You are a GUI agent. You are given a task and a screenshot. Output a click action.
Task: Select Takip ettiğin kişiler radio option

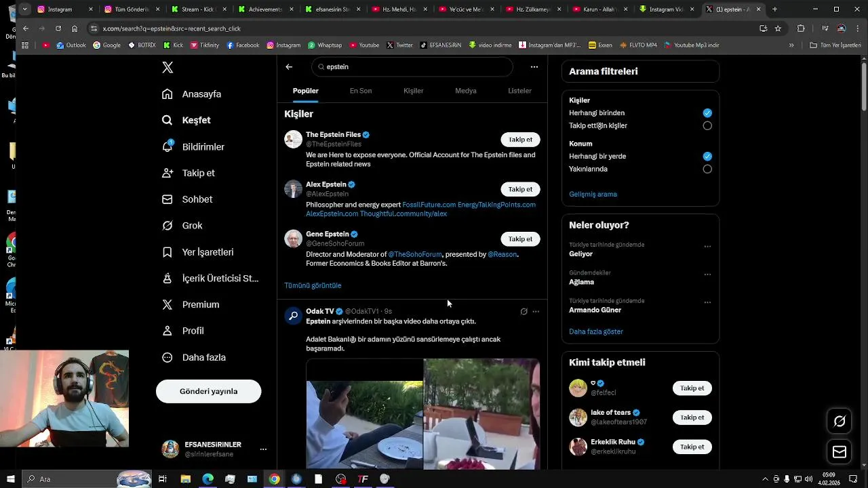click(x=707, y=125)
